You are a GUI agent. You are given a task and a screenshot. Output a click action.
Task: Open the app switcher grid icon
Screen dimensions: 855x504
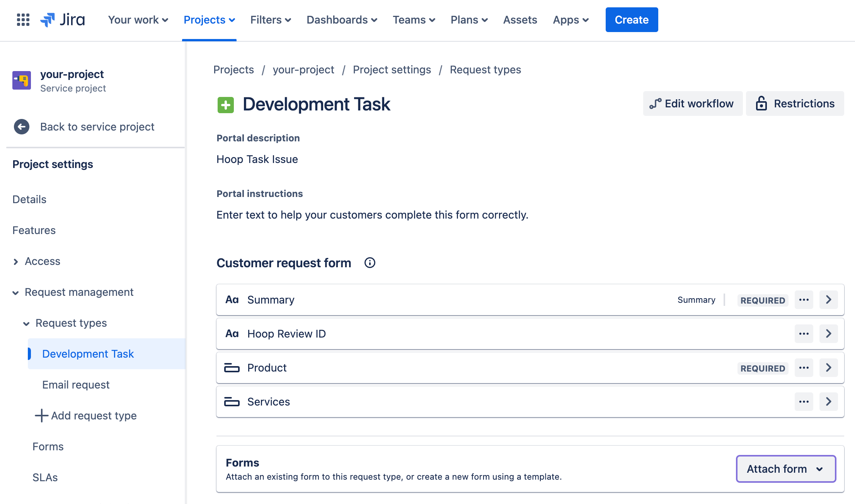click(23, 20)
